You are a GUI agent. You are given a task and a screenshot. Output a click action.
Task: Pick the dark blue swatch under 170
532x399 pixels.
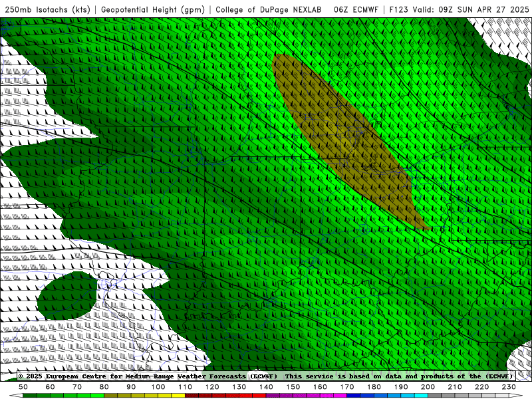coord(354,396)
